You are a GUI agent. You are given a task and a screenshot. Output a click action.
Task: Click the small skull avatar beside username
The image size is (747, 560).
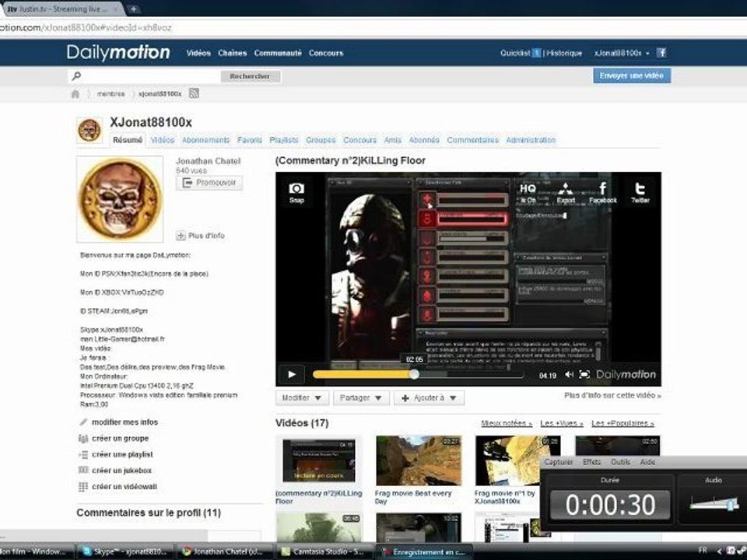[x=89, y=130]
